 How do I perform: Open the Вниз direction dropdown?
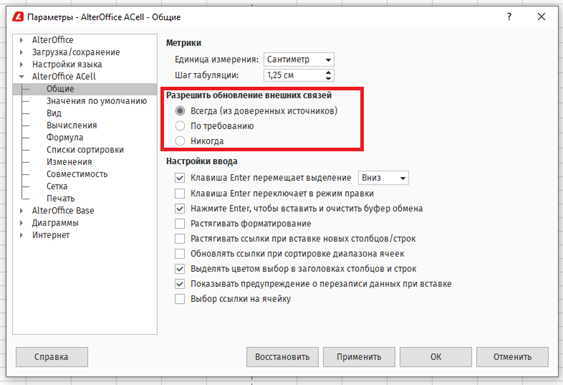[383, 178]
